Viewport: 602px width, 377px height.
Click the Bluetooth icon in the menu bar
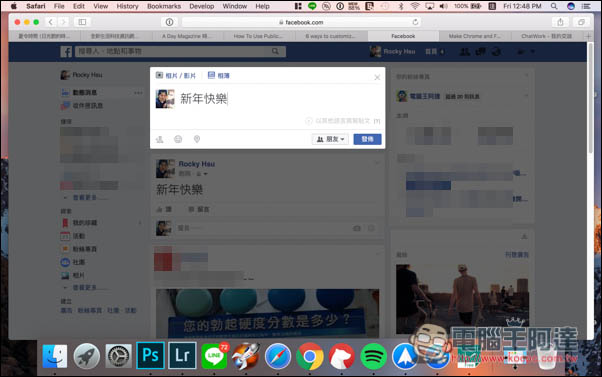(401, 6)
